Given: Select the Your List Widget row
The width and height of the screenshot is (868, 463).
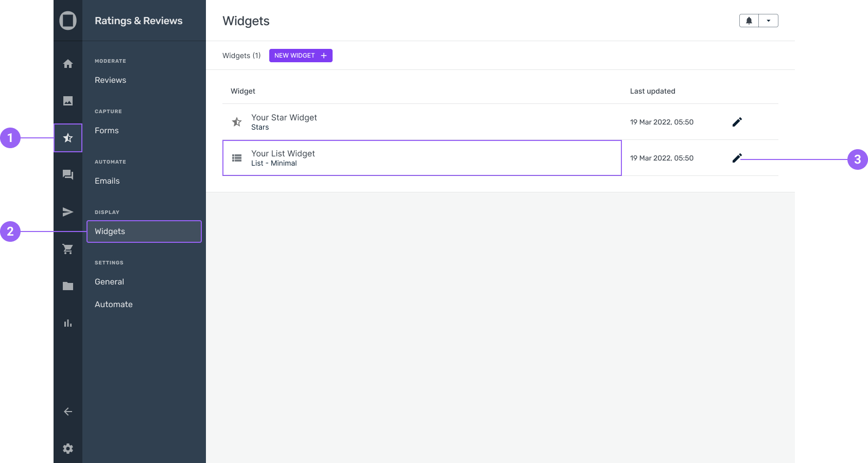Looking at the screenshot, I should pyautogui.click(x=422, y=158).
